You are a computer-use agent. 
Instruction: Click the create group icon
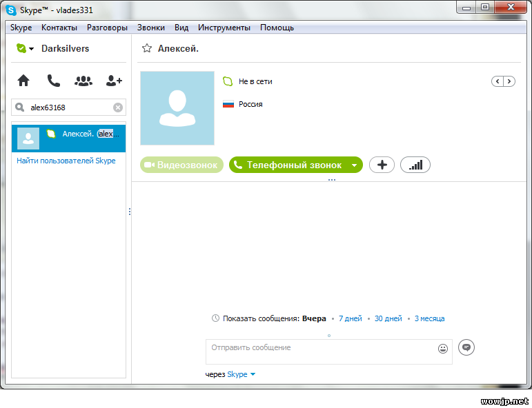click(x=83, y=81)
